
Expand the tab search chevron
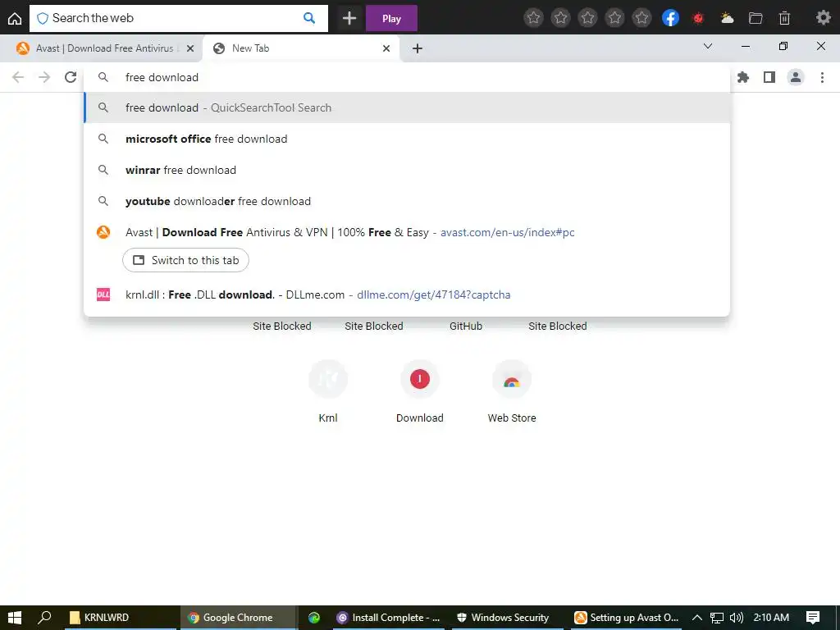coord(708,47)
